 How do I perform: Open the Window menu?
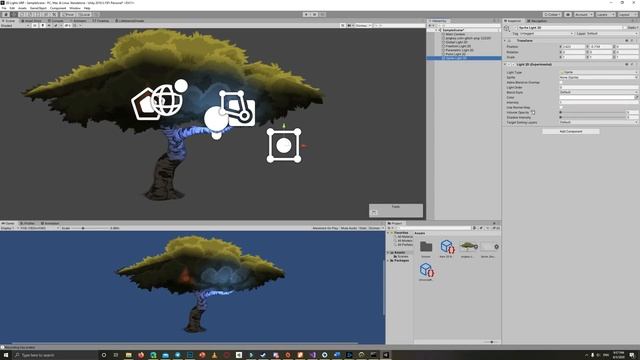click(75, 8)
